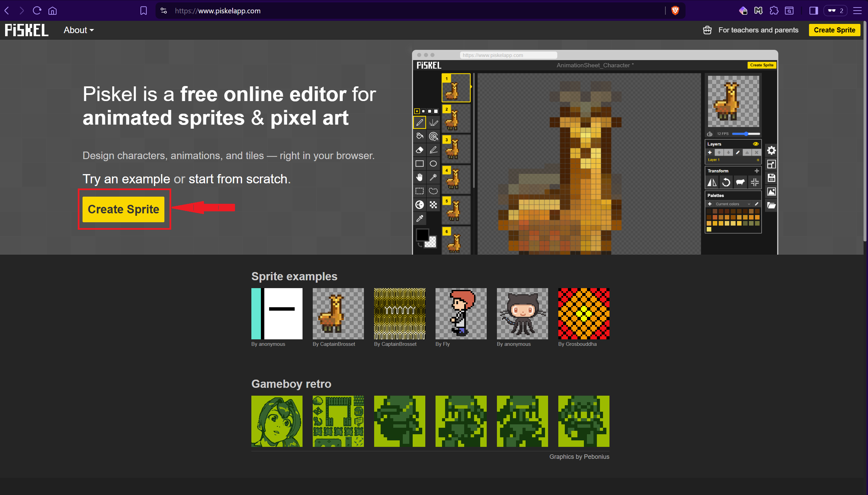Select the Pen tool

420,123
